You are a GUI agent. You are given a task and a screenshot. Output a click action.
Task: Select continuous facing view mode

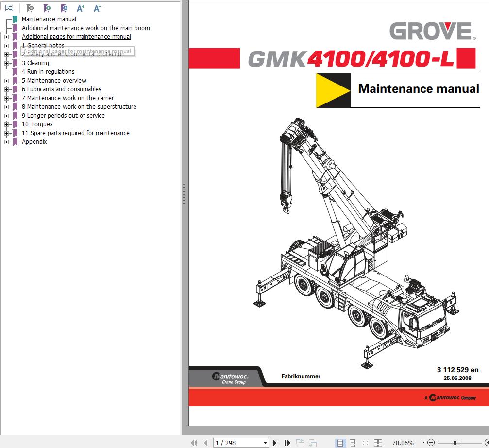pyautogui.click(x=378, y=443)
